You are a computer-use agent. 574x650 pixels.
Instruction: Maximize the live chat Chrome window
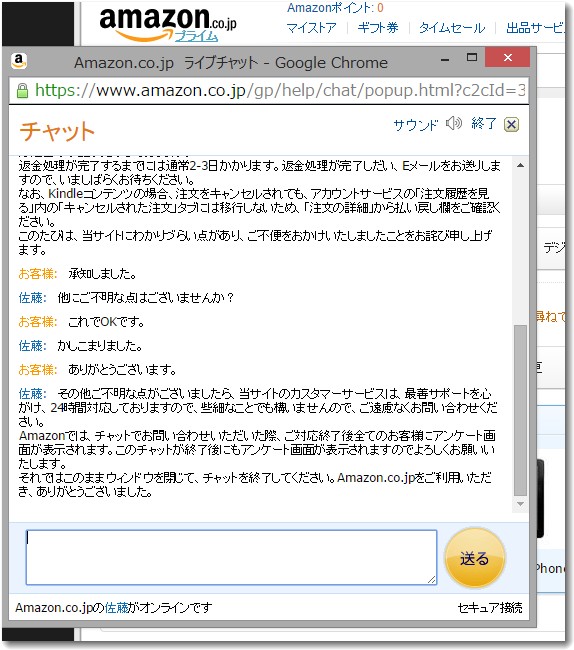click(472, 58)
